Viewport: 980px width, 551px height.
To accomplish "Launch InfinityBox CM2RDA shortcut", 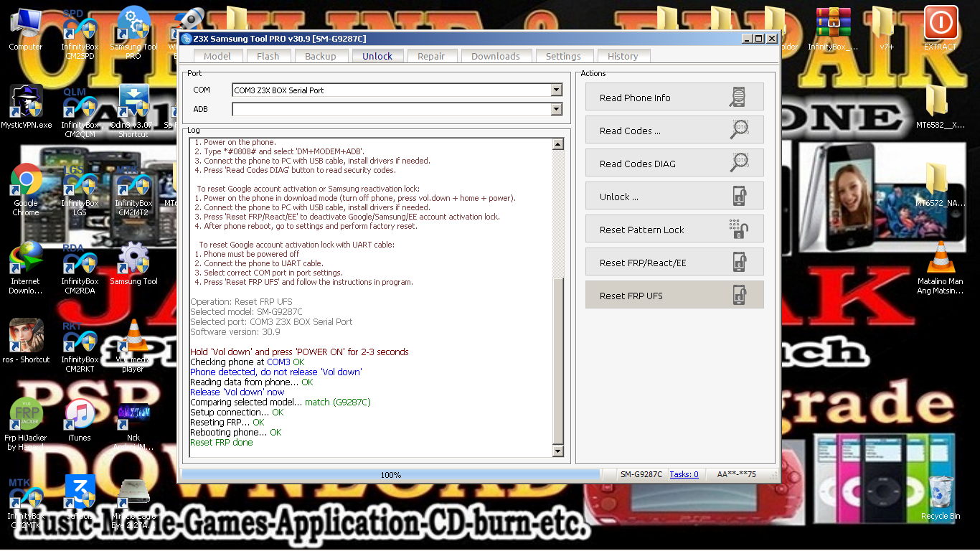I will (x=80, y=268).
